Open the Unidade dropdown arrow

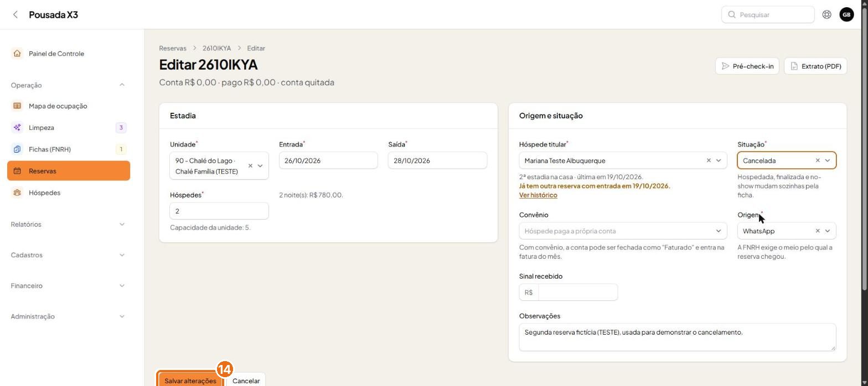260,166
